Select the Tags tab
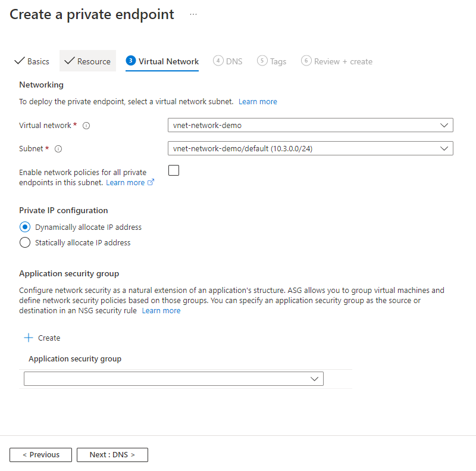The width and height of the screenshot is (476, 471). (x=272, y=61)
